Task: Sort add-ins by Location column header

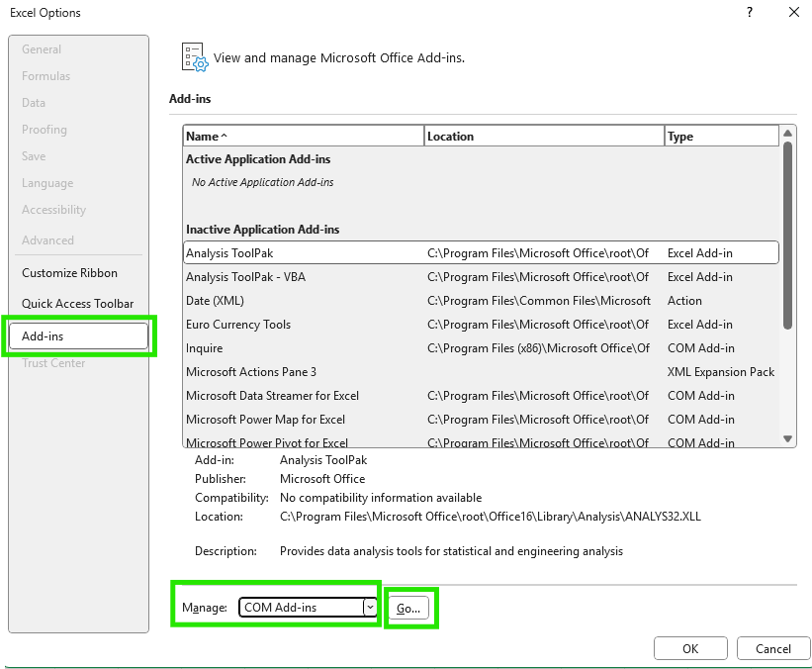Action: pos(544,137)
